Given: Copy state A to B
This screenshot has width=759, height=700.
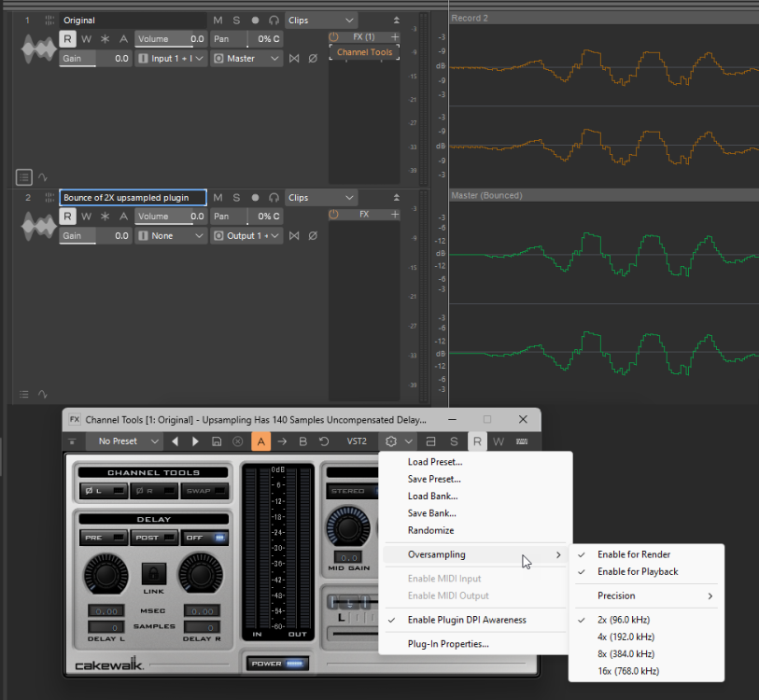Looking at the screenshot, I should pyautogui.click(x=282, y=441).
